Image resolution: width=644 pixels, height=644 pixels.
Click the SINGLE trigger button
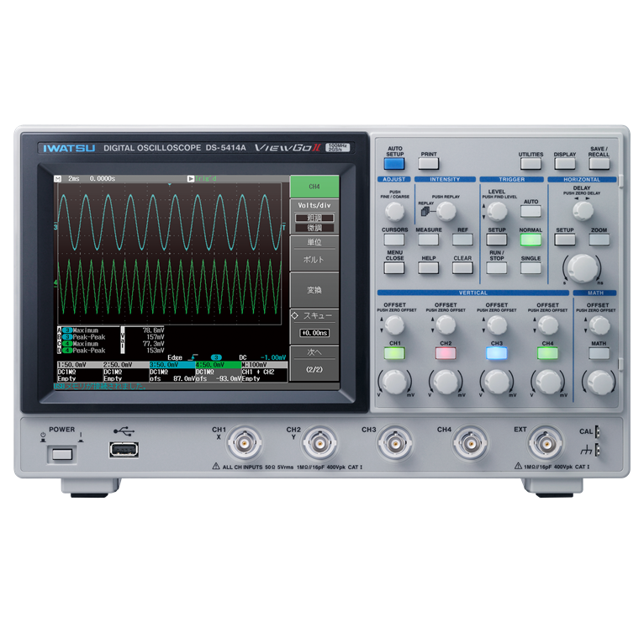point(531,268)
